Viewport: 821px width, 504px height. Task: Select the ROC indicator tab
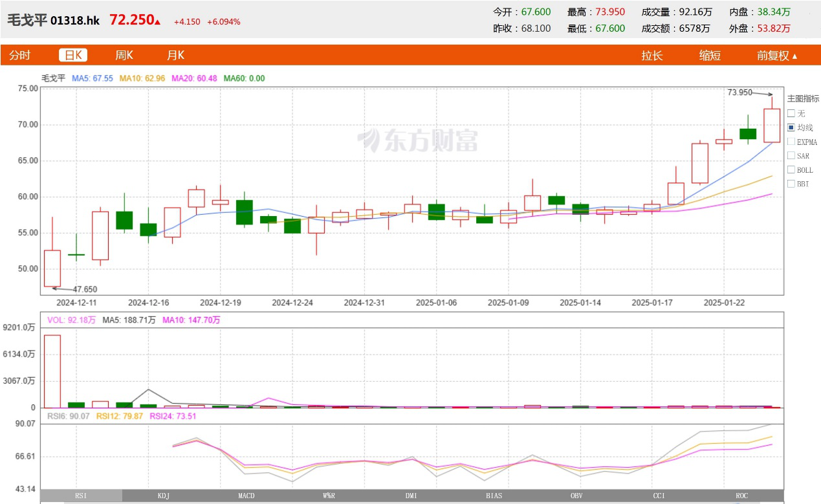[x=742, y=496]
